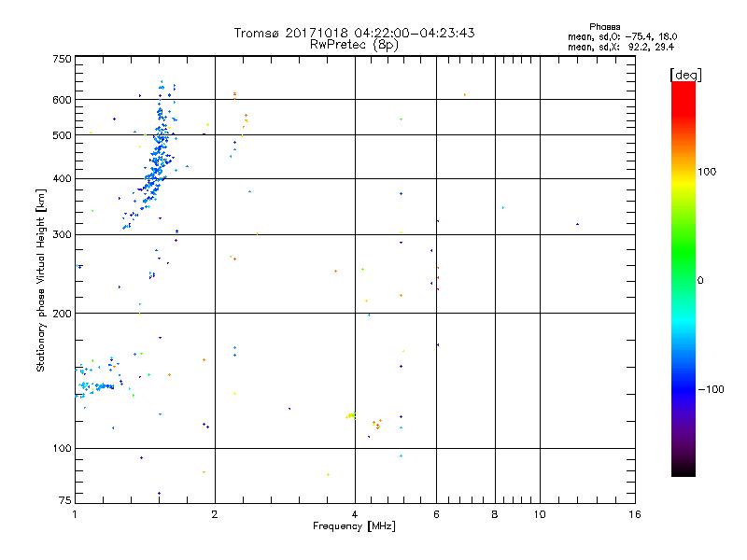This screenshot has height=560, width=747.
Task: Click the colorbar tick label '100'
Action: click(707, 172)
